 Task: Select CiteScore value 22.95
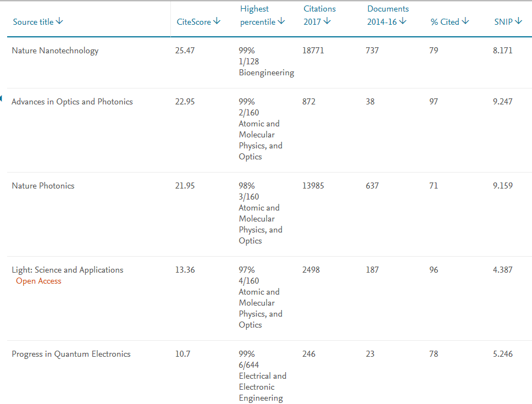pyautogui.click(x=185, y=102)
